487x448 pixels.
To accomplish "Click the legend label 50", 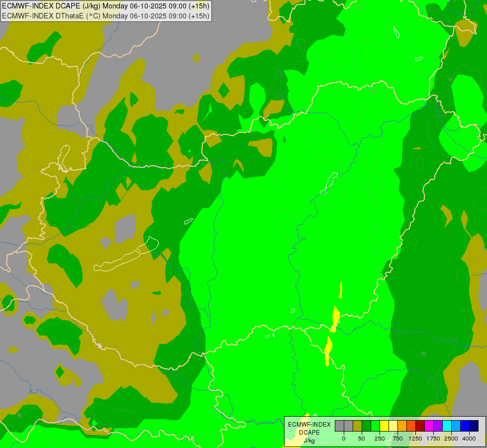I will [362, 439].
